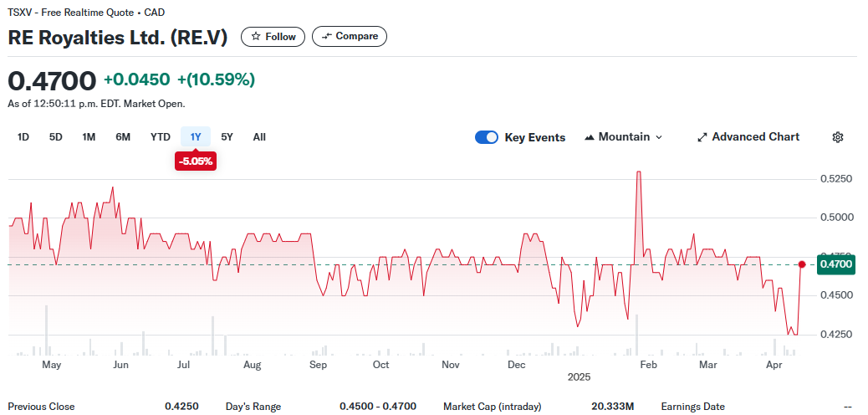Open the Advanced Chart view
Viewport: 868px width, 415px height.
(748, 137)
